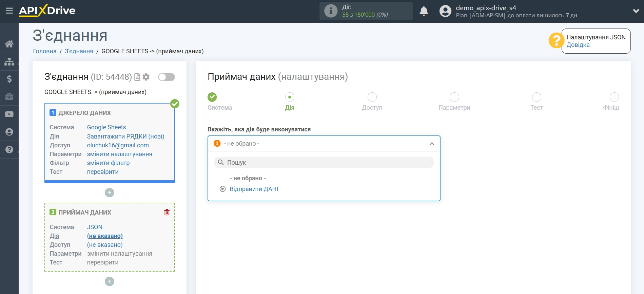This screenshot has height=294, width=644.
Task: Click the demo_apix-drive_s4 username
Action: click(x=486, y=8)
